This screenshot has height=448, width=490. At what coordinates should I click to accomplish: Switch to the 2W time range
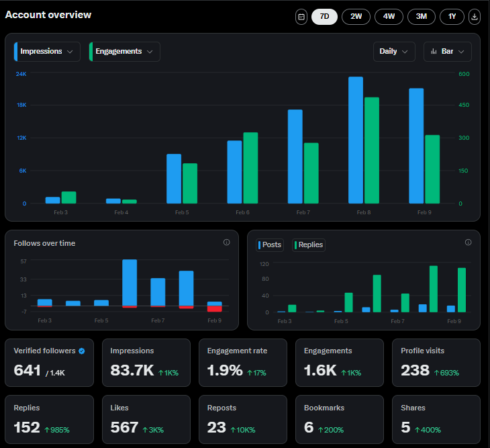pyautogui.click(x=356, y=17)
